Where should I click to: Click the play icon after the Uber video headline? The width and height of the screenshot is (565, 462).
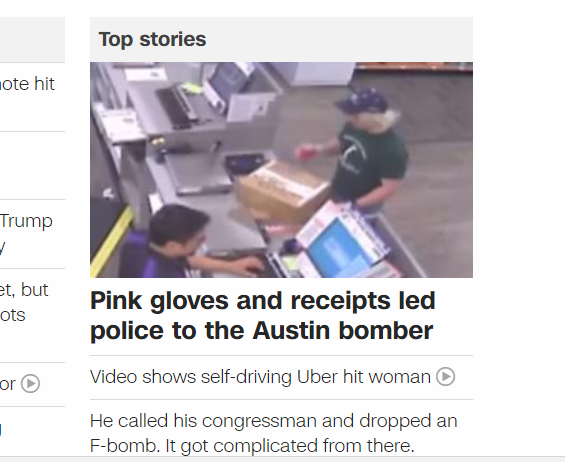445,377
